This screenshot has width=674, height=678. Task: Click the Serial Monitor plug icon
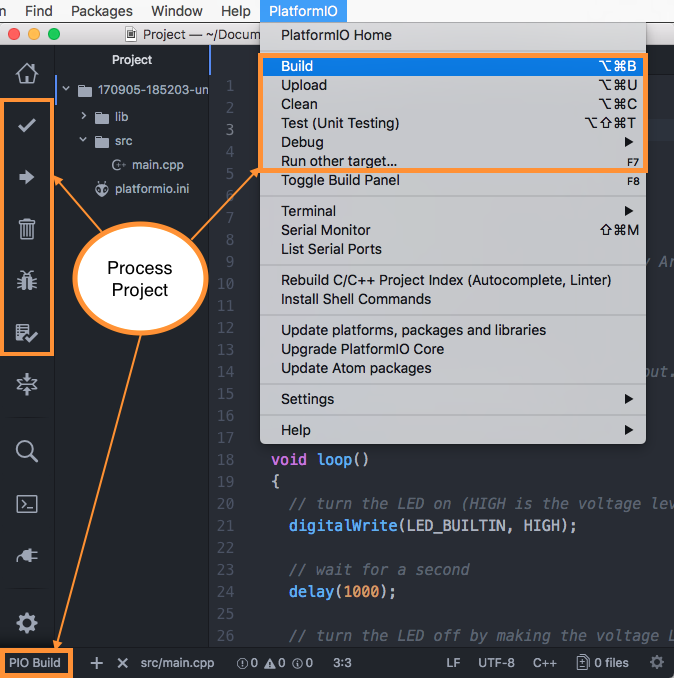[27, 556]
